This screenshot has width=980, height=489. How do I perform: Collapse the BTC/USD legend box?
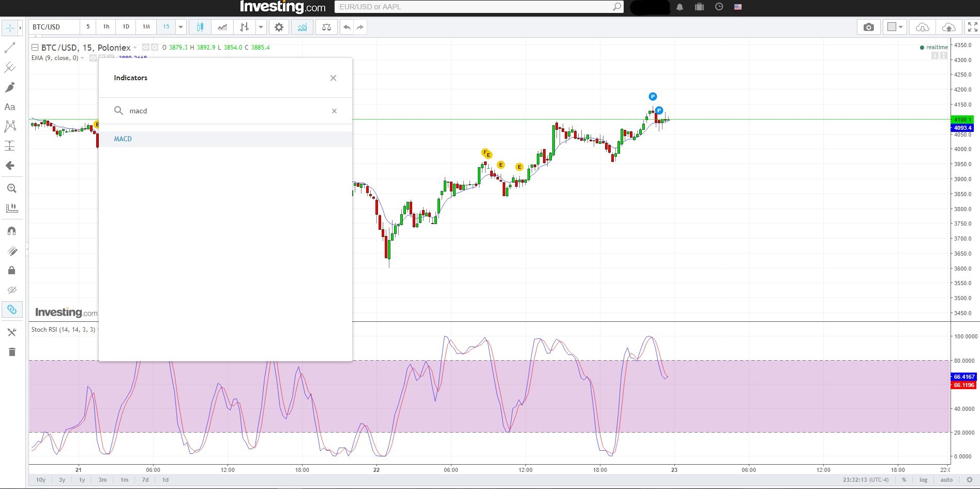[x=35, y=48]
